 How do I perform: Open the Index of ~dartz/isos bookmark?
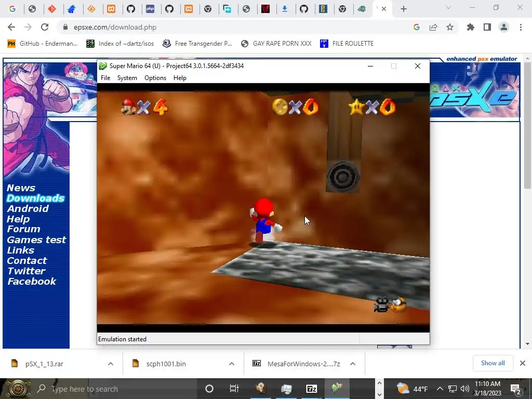pos(120,44)
